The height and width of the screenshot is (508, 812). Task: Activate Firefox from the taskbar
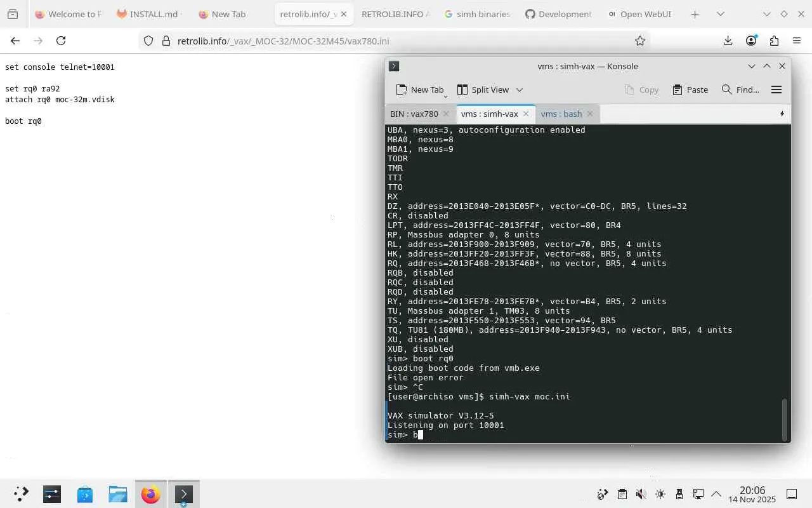(x=151, y=494)
